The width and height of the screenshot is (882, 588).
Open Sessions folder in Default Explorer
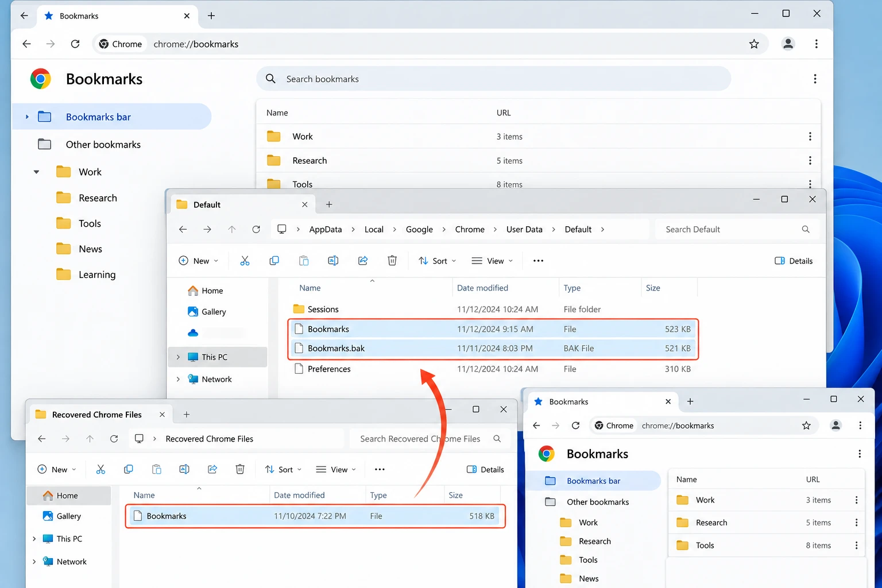pyautogui.click(x=493, y=310)
